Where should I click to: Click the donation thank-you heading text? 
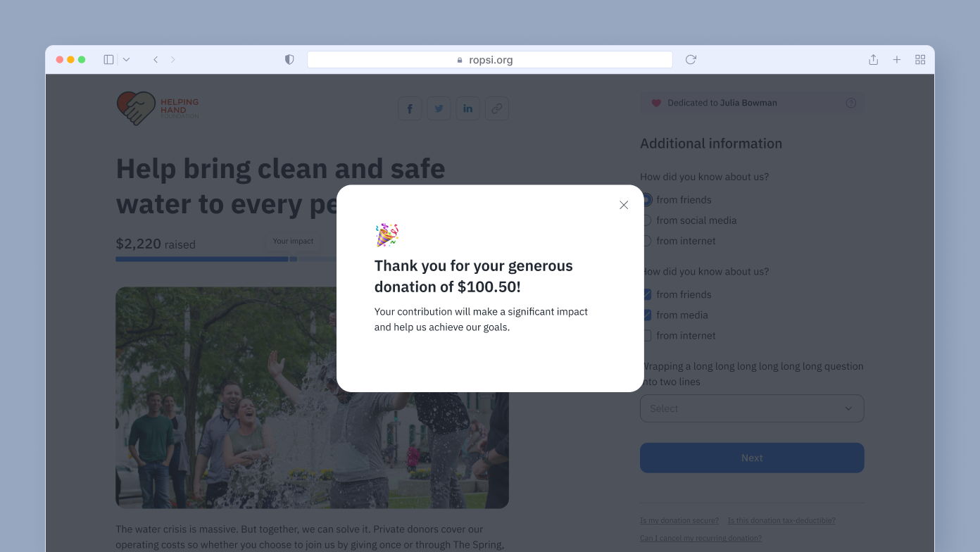click(474, 276)
